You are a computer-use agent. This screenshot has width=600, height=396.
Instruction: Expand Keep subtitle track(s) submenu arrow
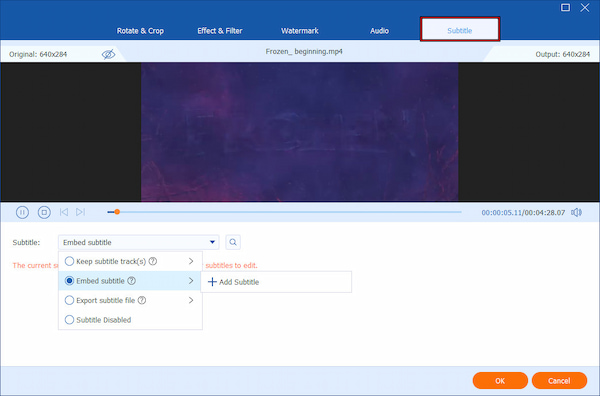pos(191,261)
